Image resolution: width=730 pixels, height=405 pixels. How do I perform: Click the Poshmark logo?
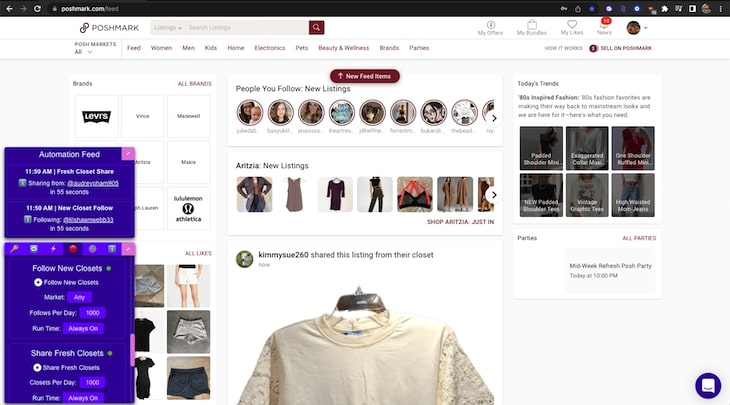109,28
